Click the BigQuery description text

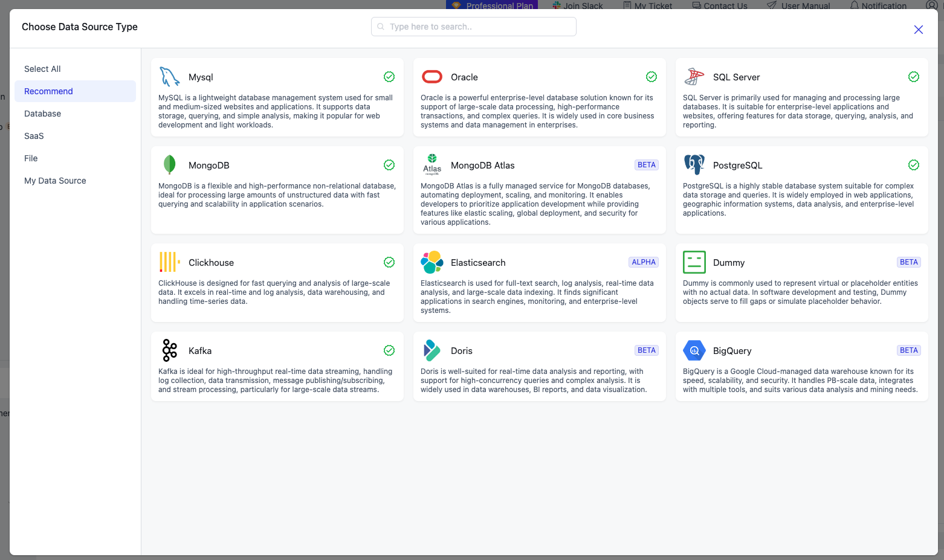coord(800,381)
